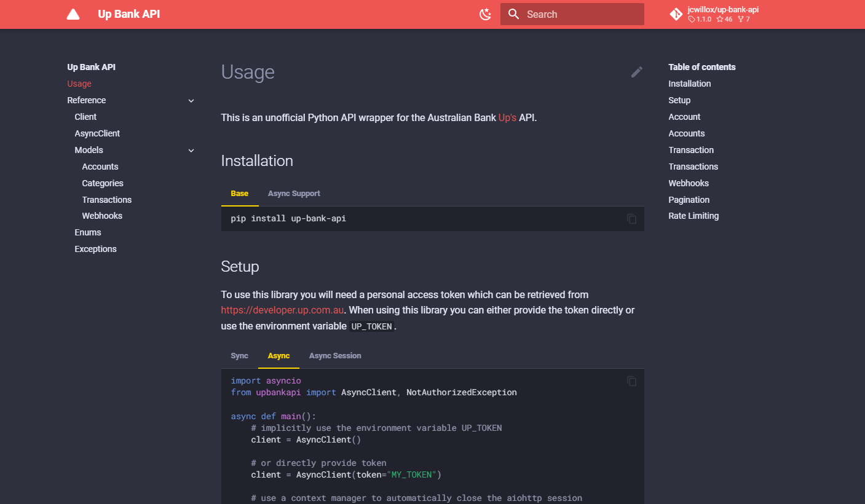Click the search magnifier icon
The image size is (865, 504).
click(514, 14)
